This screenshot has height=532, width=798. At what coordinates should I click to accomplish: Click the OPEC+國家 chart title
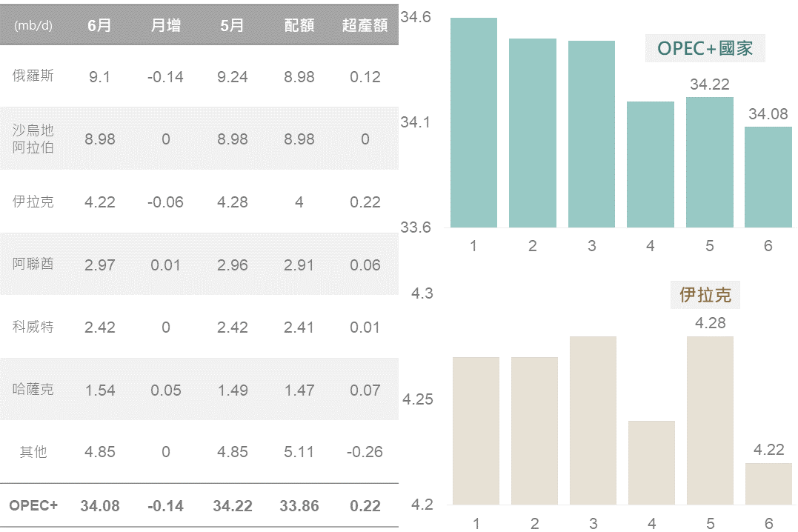point(705,49)
